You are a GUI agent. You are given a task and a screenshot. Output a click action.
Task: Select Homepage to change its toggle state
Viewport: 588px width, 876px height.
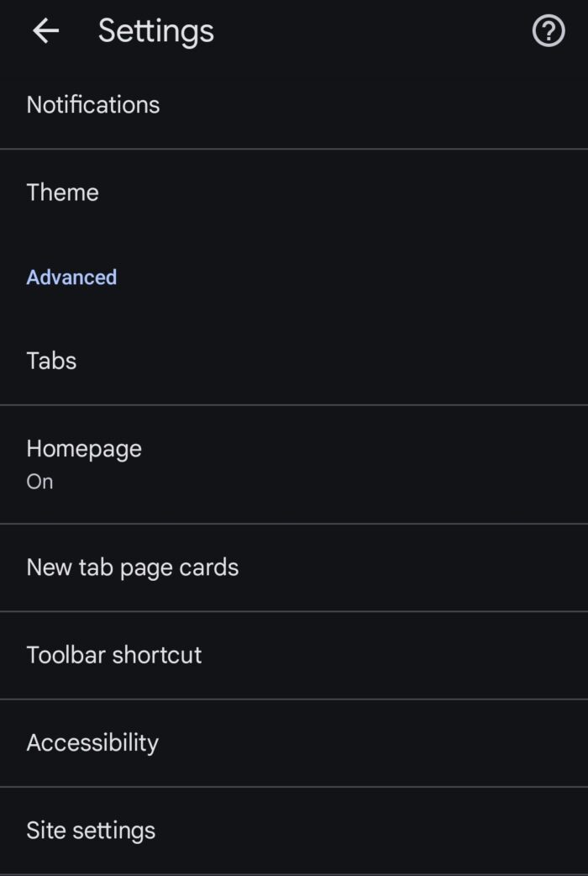(x=84, y=448)
